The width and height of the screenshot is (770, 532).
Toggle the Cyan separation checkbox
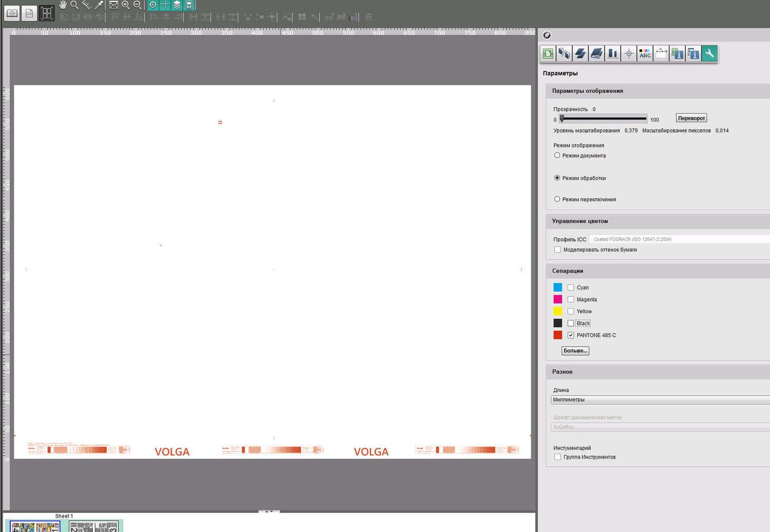coord(571,288)
